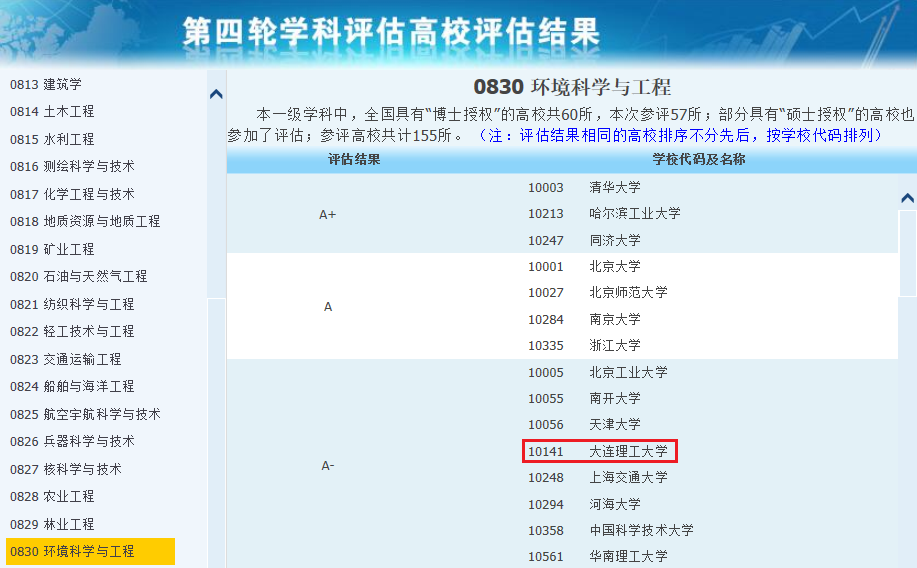The width and height of the screenshot is (917, 568).
Task: Click 华南理工大学 entry
Action: coord(628,556)
